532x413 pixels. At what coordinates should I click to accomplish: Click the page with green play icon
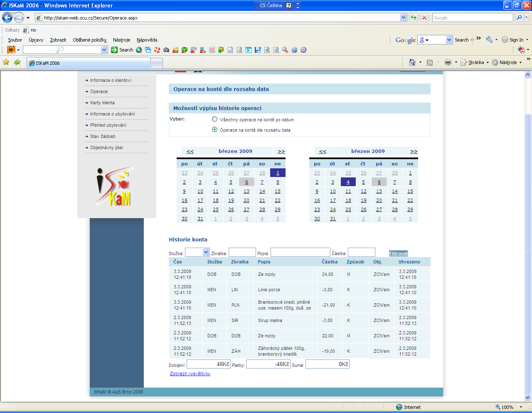point(249,50)
